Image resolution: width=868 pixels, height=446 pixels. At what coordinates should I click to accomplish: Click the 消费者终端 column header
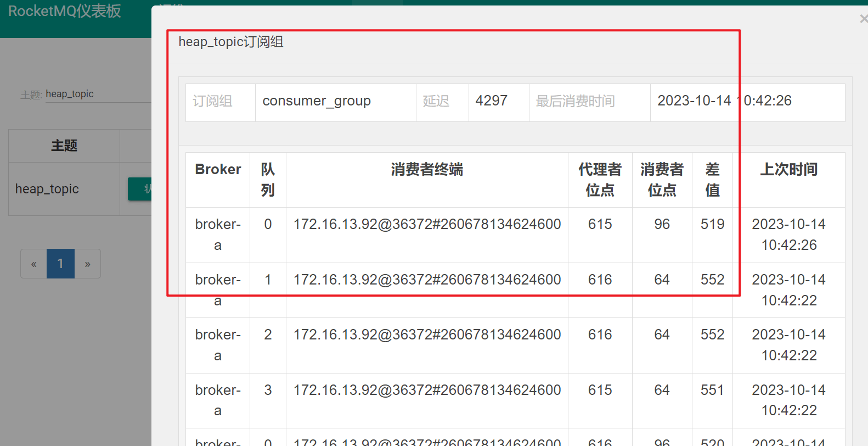tap(427, 170)
